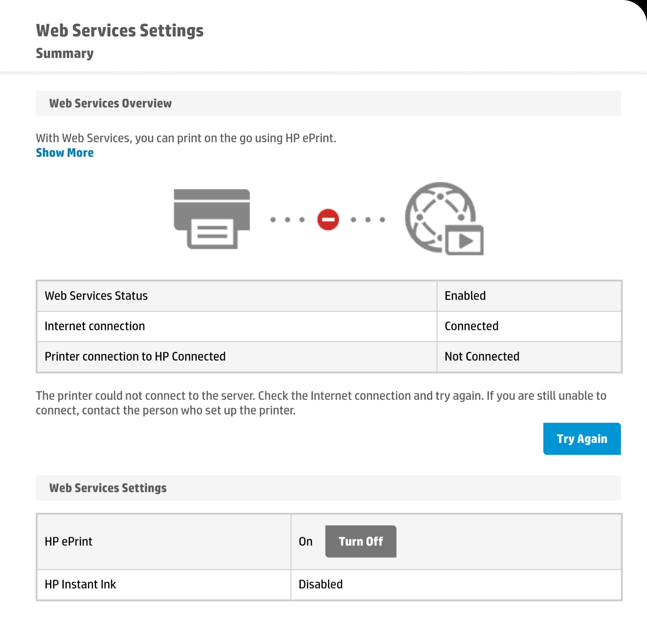The height and width of the screenshot is (644, 647).
Task: Click the HP ePrint label
Action: click(68, 542)
